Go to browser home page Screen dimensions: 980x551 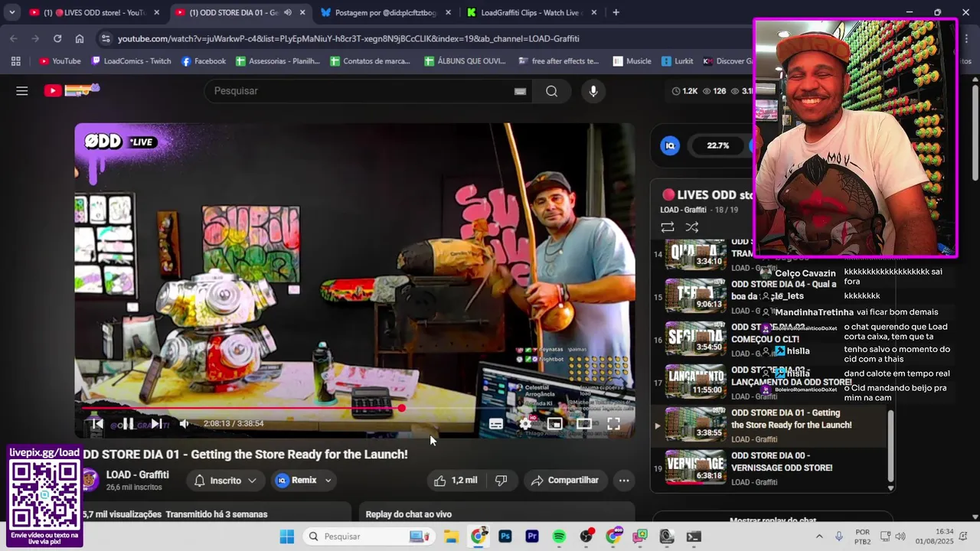point(80,38)
